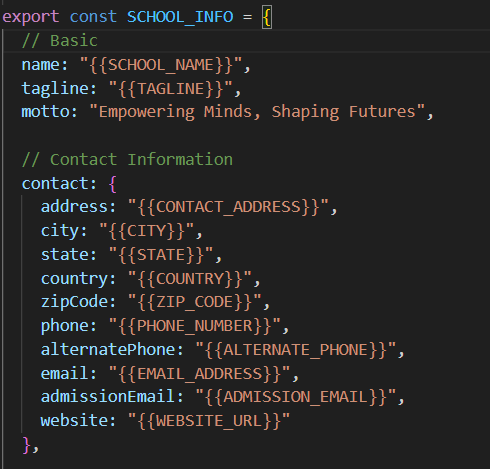Image resolution: width=490 pixels, height=469 pixels.
Task: Click the '// Basic' comment
Action: tap(60, 41)
